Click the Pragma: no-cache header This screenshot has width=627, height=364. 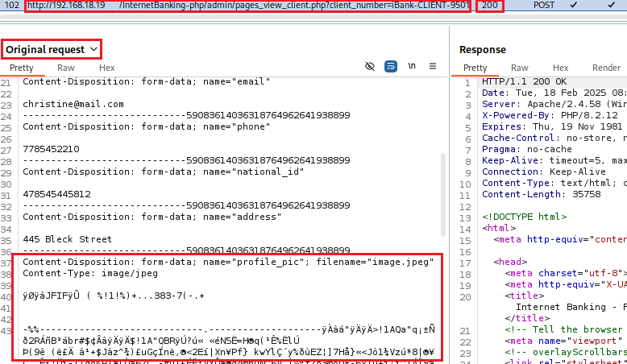[527, 149]
